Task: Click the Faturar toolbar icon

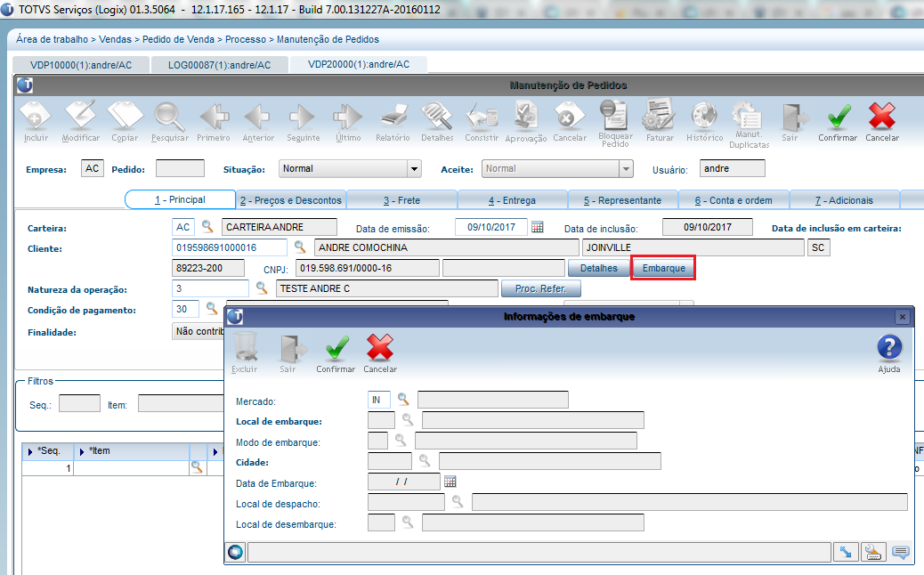Action: pos(660,121)
